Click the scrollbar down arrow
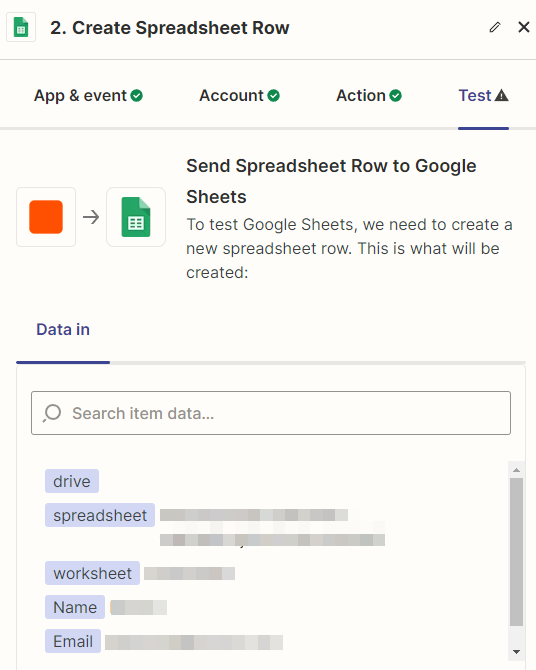The height and width of the screenshot is (670, 536). pos(516,652)
